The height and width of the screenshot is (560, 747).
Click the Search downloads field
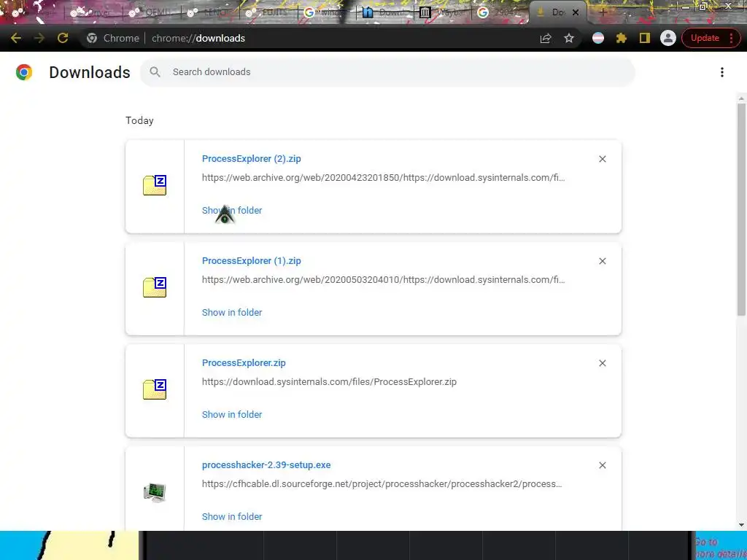387,72
